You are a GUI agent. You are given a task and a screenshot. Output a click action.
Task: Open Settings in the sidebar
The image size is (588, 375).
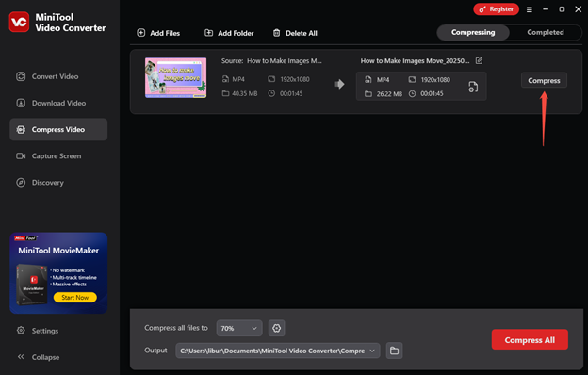(38, 331)
